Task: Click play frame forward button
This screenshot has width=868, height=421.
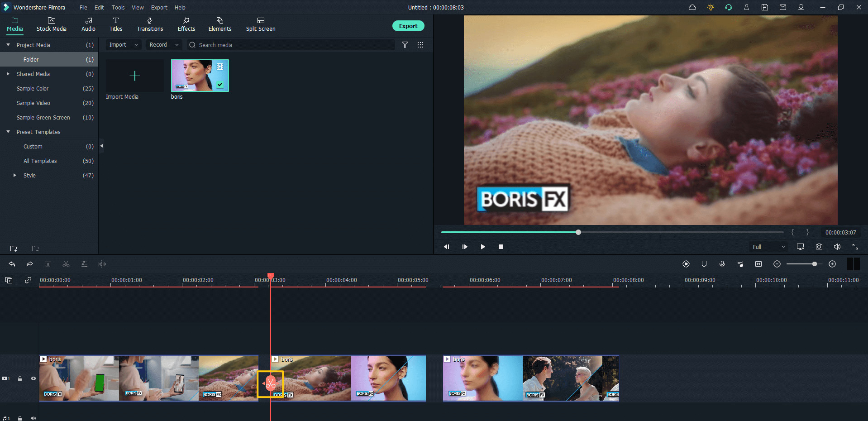Action: 465,247
